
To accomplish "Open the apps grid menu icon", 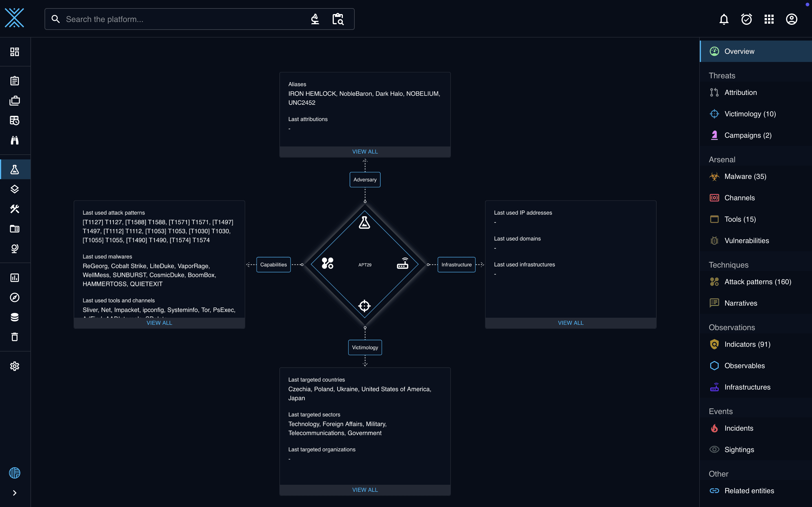I will pyautogui.click(x=769, y=19).
